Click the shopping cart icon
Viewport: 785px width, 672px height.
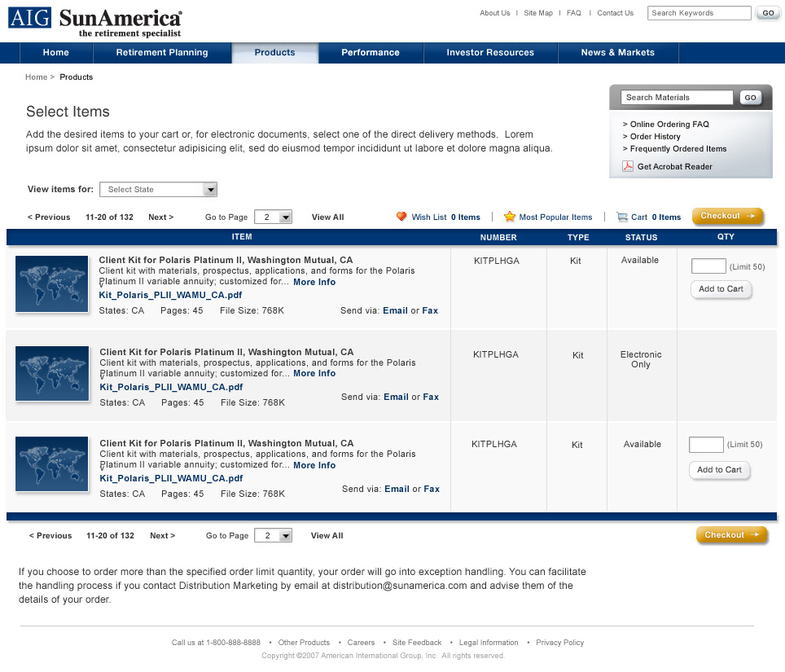click(622, 217)
